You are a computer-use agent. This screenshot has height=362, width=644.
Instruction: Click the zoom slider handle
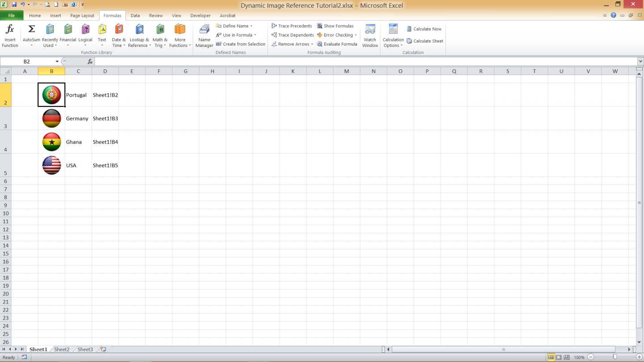[615, 357]
